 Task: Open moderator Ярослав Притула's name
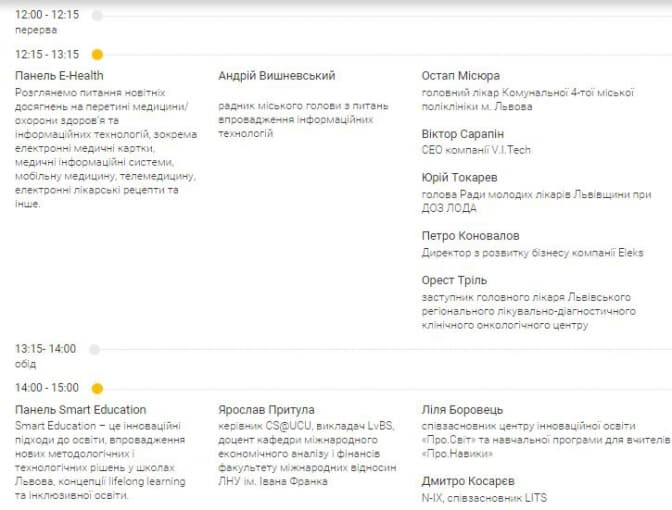pos(266,410)
